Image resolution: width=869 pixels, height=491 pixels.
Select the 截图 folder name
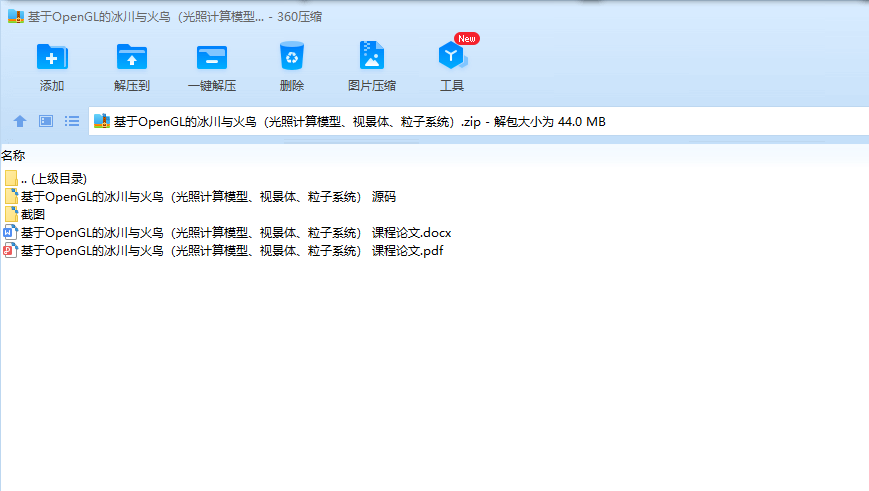pyautogui.click(x=33, y=214)
